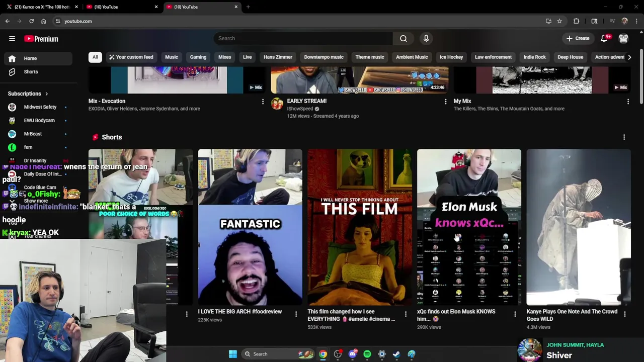Click the browser home icon
This screenshot has width=644, height=362.
click(43, 21)
